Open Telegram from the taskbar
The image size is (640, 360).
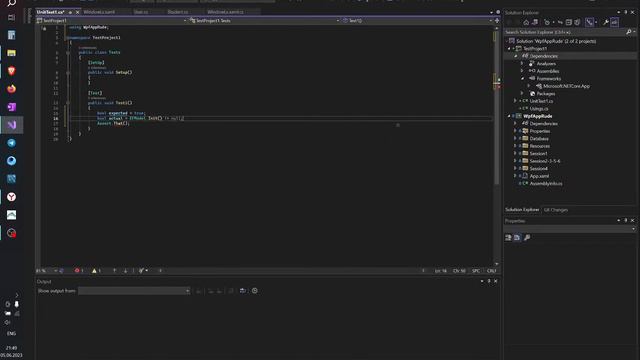pos(11,143)
